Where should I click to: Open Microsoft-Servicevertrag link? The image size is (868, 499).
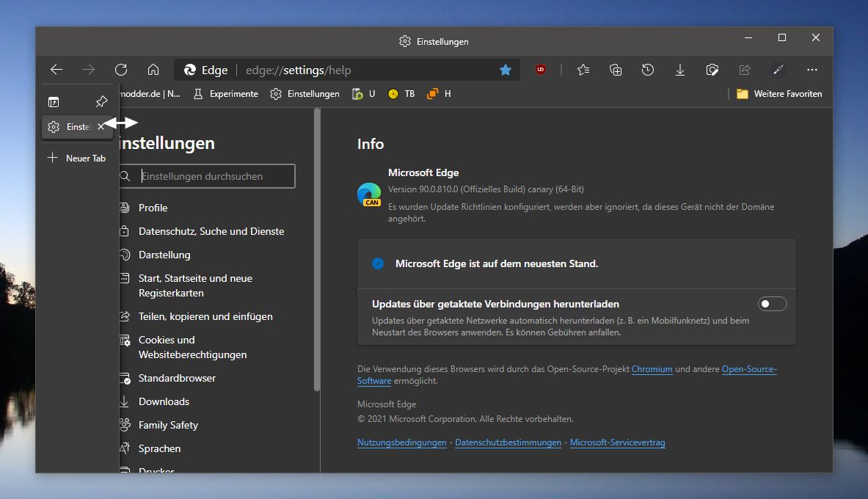pos(617,442)
